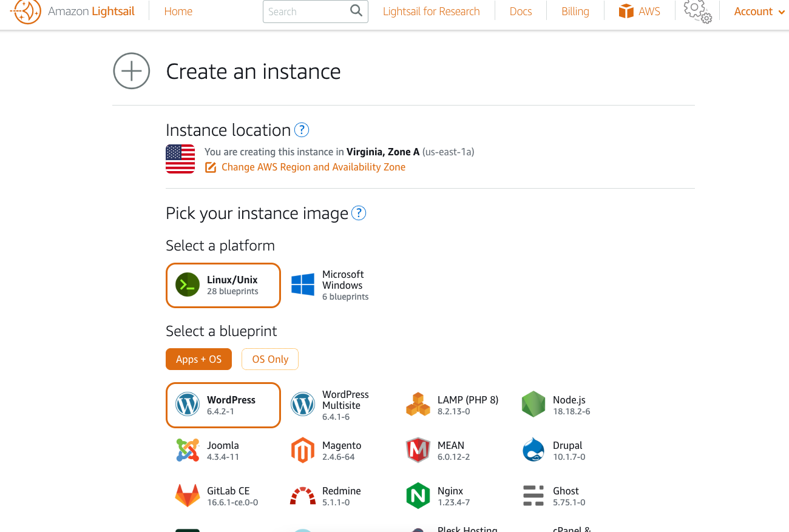Click the Magento label
The image size is (789, 532).
342,445
